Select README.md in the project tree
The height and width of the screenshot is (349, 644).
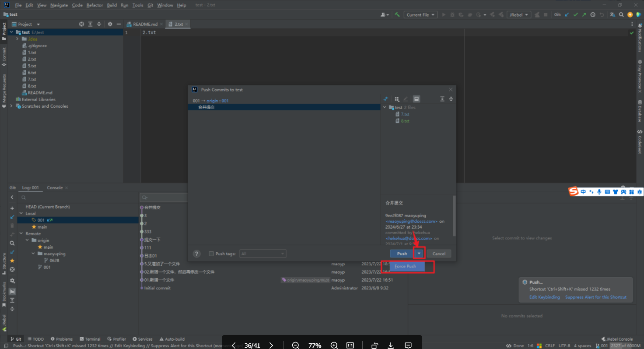click(x=40, y=93)
